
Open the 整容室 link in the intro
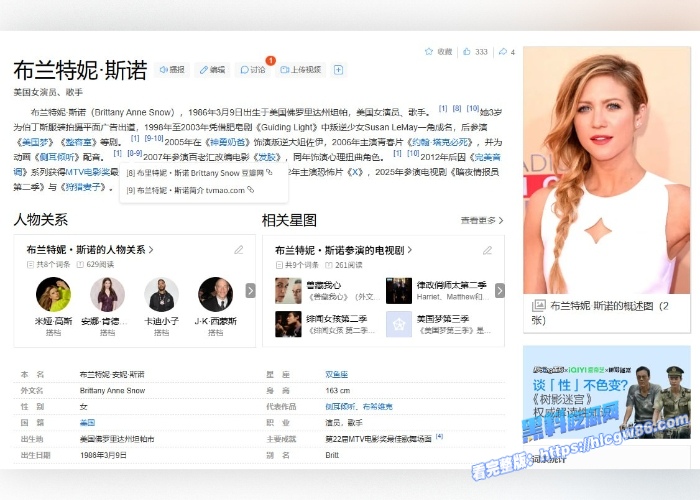78,142
